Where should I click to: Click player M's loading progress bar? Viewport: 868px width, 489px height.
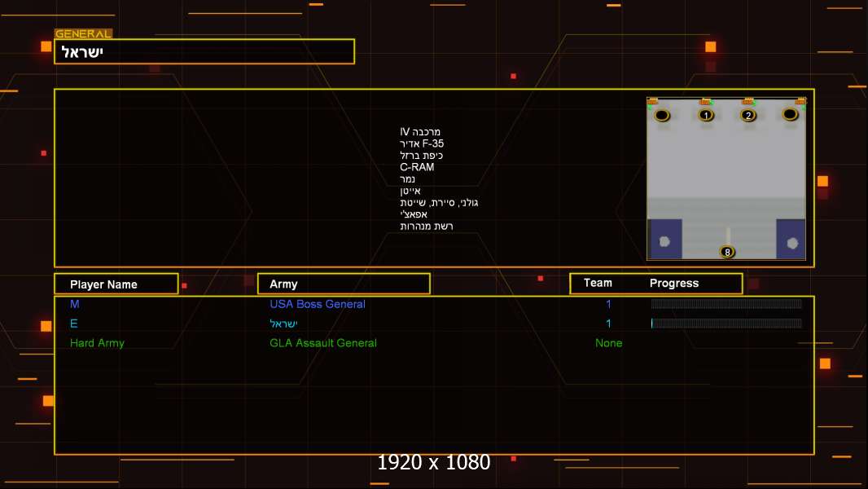(726, 303)
